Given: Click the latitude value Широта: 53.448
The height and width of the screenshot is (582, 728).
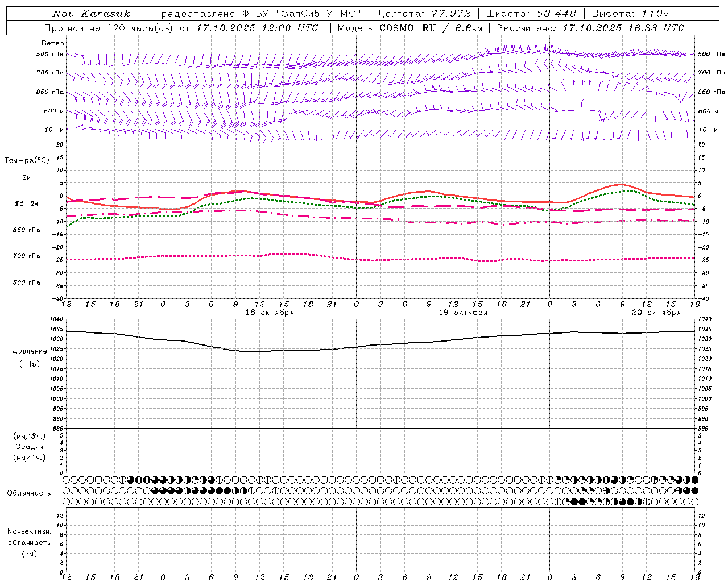Looking at the screenshot, I should coord(531,14).
